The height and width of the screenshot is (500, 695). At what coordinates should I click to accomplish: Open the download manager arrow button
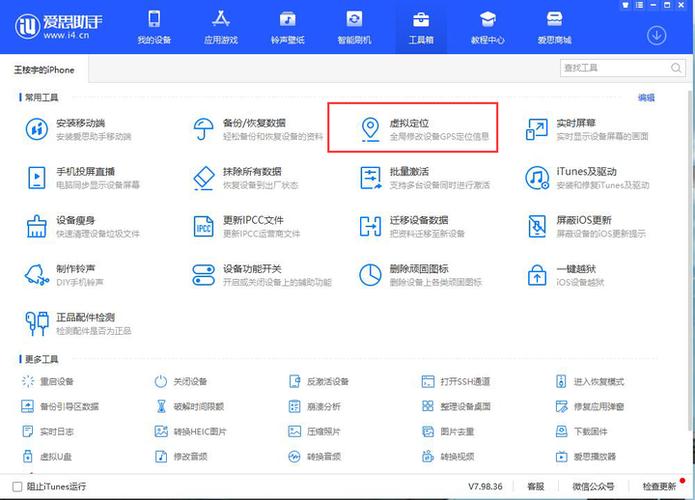656,35
